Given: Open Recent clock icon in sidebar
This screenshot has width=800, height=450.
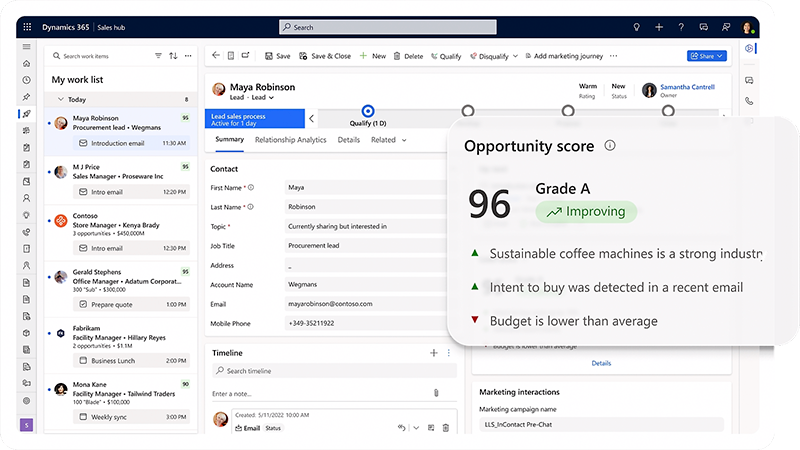Looking at the screenshot, I should tap(27, 80).
